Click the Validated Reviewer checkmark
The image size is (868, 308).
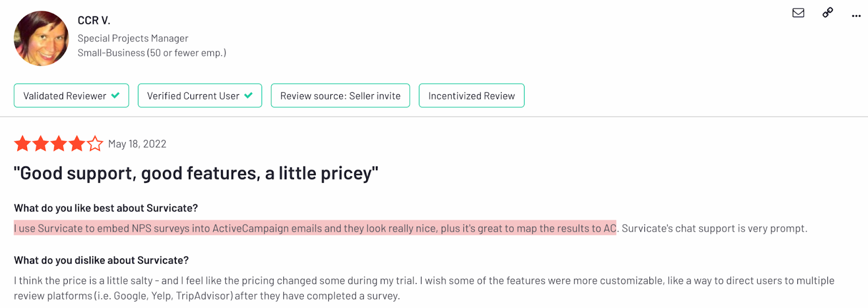pyautogui.click(x=115, y=95)
